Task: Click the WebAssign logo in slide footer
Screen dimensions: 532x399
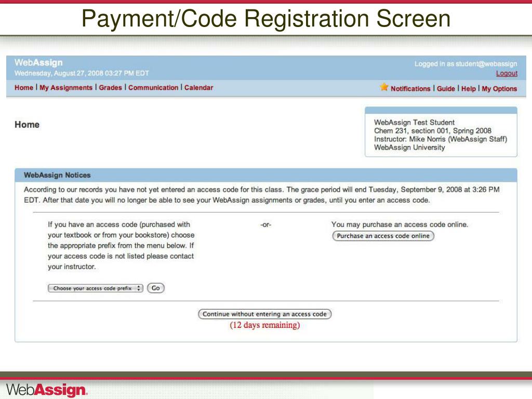Action: [47, 390]
